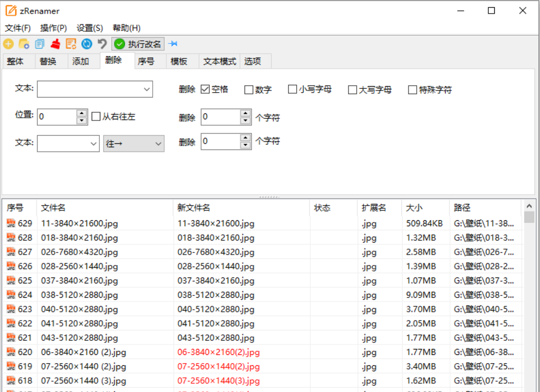Click JPG file icon in row 619
Screen dimensions: 540x392
point(11,366)
